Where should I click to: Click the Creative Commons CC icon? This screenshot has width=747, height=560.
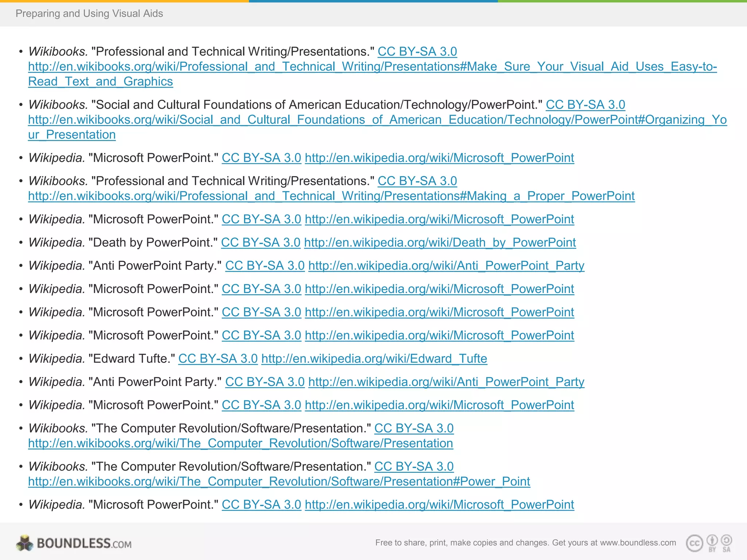(x=694, y=544)
